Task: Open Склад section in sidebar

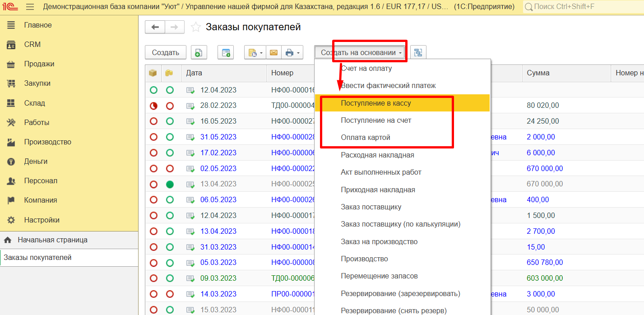Action: pyautogui.click(x=34, y=103)
